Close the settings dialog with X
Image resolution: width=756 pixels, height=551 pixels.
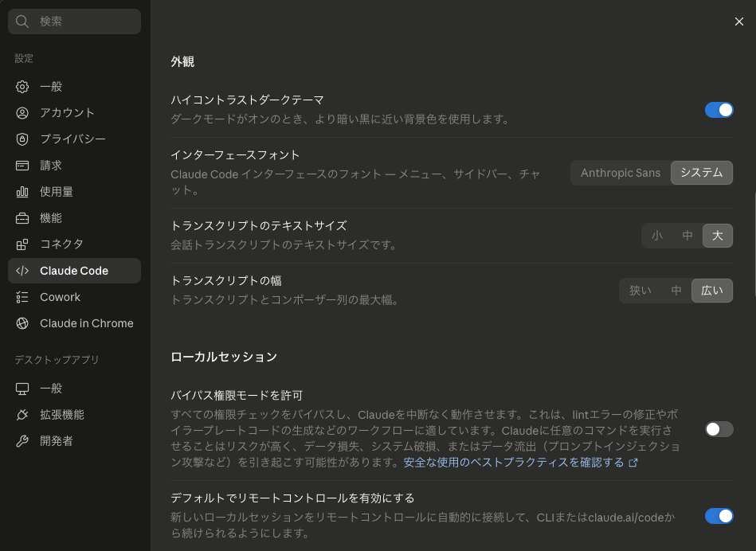point(738,21)
